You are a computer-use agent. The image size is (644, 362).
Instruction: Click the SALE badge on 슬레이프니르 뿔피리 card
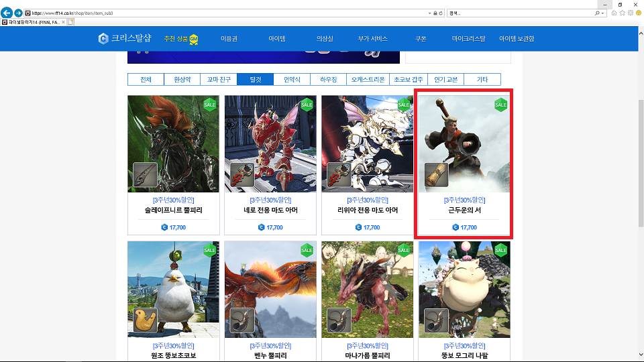(209, 105)
